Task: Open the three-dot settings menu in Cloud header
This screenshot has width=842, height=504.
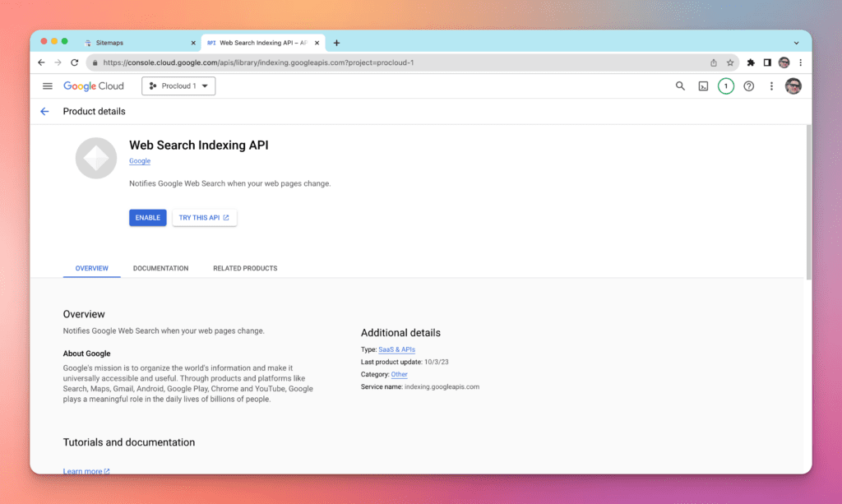Action: (x=771, y=86)
